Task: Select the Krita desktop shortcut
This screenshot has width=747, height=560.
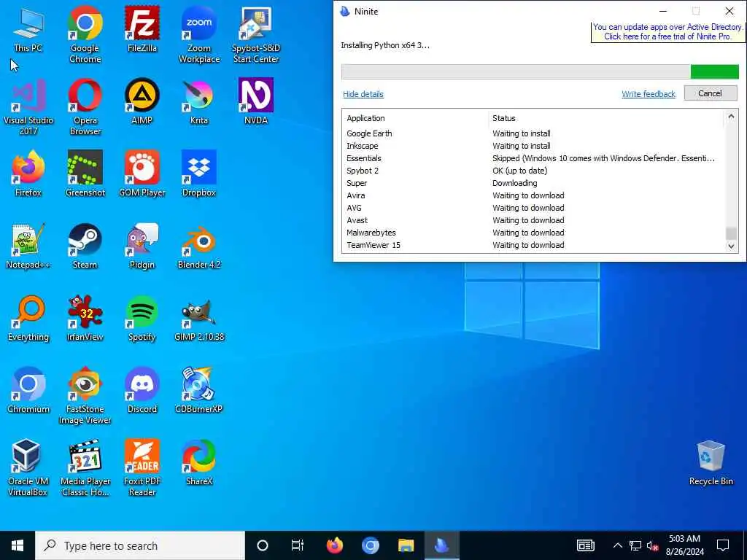Action: [x=199, y=102]
